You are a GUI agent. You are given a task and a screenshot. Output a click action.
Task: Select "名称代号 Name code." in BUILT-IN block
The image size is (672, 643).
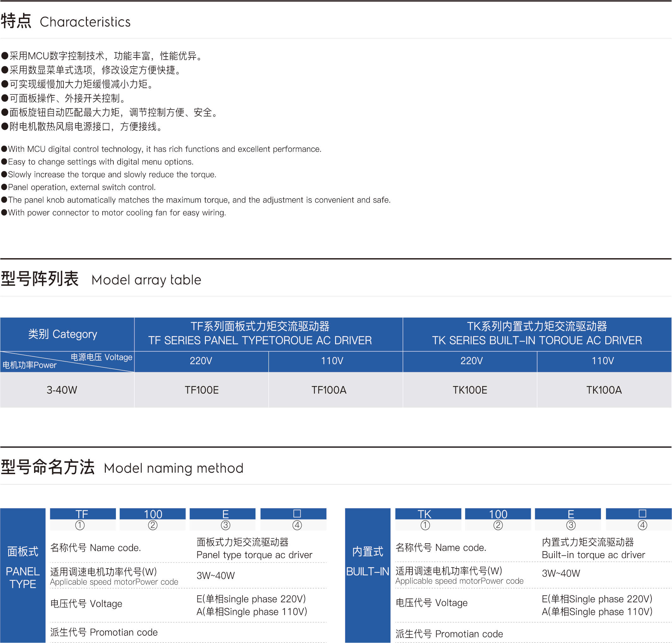[441, 547]
